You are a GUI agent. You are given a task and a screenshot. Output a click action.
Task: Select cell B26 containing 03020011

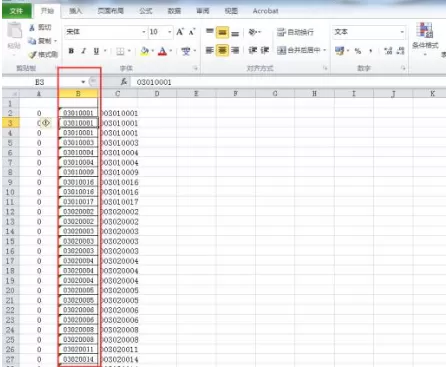pos(78,349)
